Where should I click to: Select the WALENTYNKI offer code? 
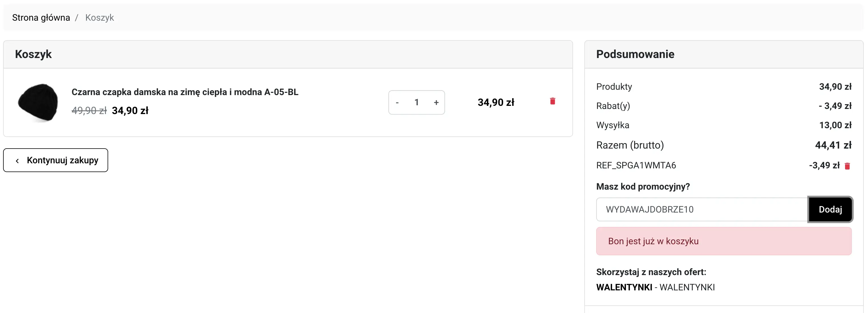coord(624,287)
